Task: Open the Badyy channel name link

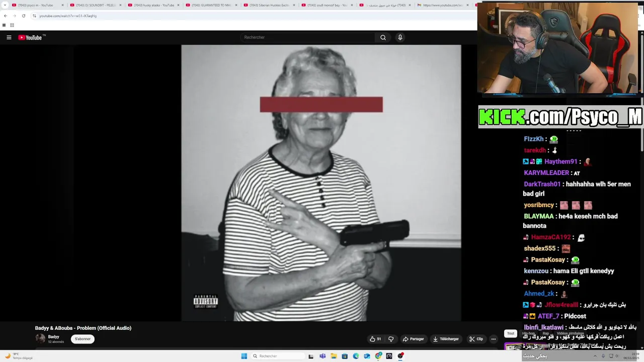Action: click(x=54, y=337)
